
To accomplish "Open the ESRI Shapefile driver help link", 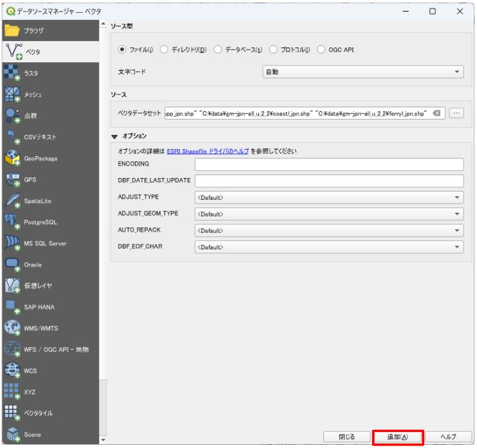I will 208,151.
